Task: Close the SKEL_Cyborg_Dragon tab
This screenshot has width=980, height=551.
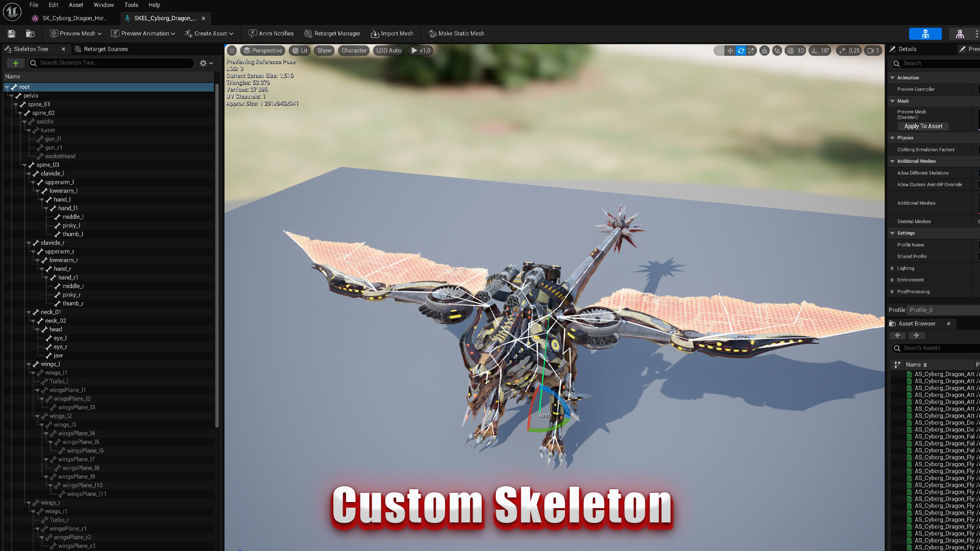Action: 204,18
